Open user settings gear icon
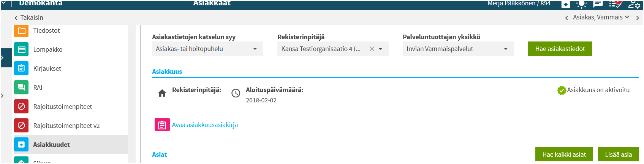 pos(634,4)
